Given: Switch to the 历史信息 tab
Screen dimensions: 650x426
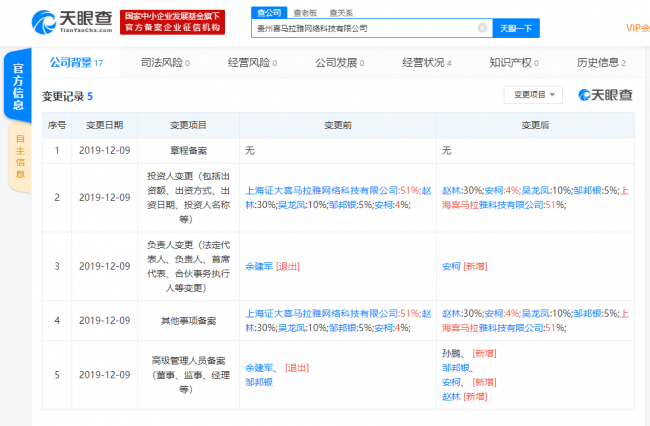Looking at the screenshot, I should 601,63.
